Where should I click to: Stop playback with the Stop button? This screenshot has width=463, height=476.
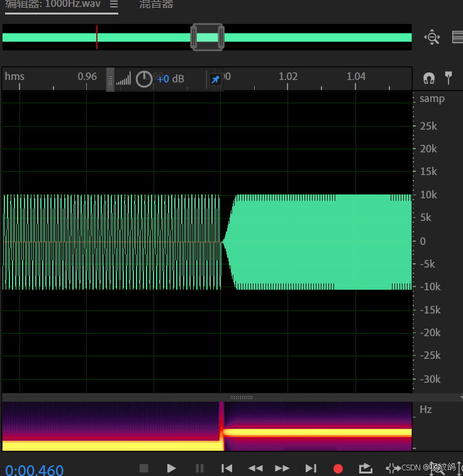click(x=143, y=468)
